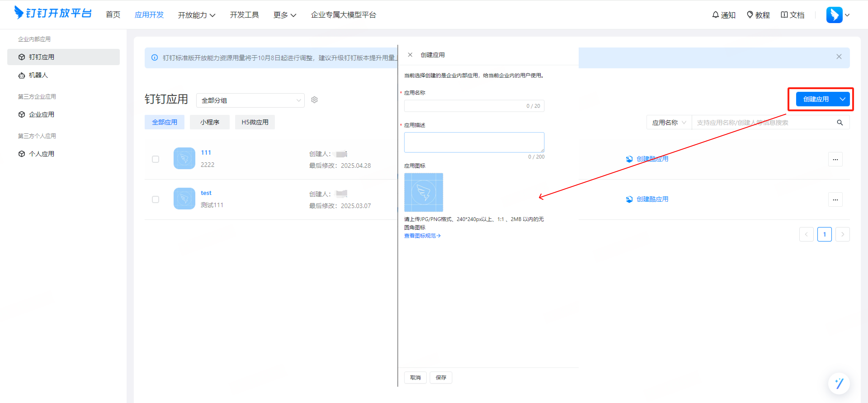Open the 查看图标规范 link

point(422,235)
